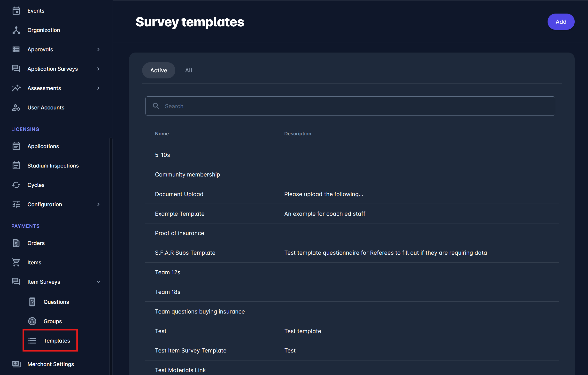The height and width of the screenshot is (375, 588).
Task: Collapse the Item Surveys chevron
Action: click(98, 282)
